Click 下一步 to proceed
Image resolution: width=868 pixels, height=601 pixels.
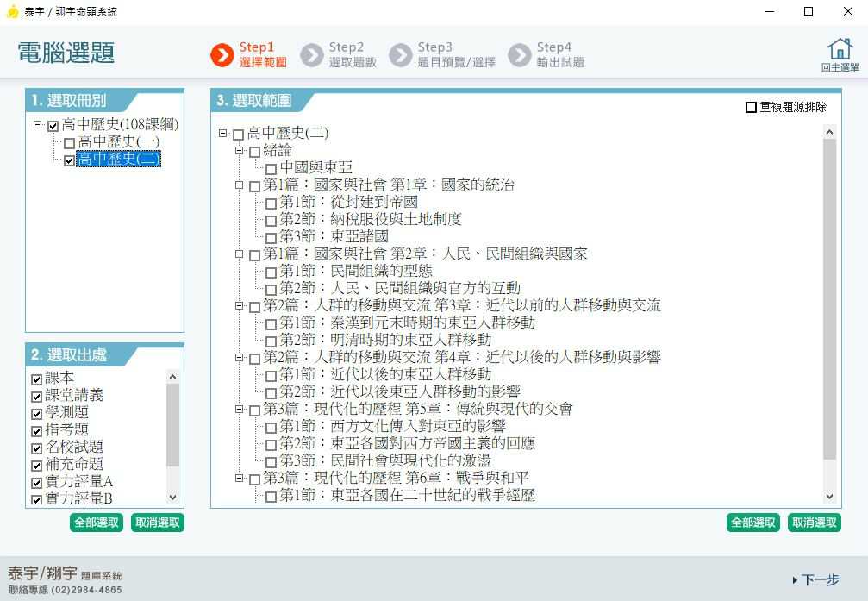pos(816,580)
